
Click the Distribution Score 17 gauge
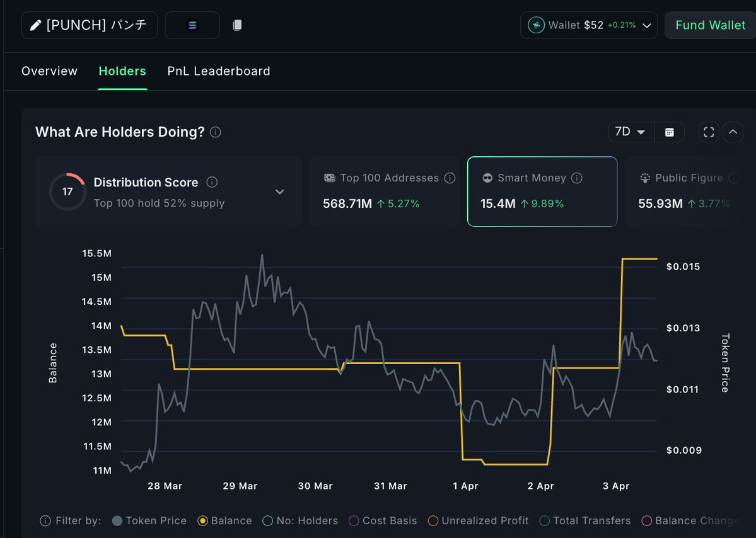click(x=67, y=192)
